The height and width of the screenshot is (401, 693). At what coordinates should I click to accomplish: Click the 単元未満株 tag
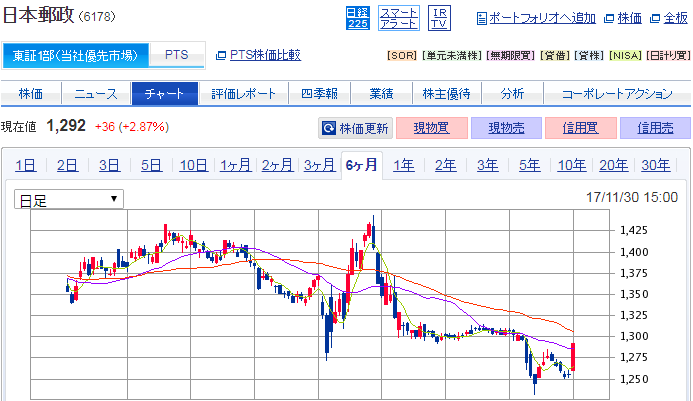pos(451,56)
